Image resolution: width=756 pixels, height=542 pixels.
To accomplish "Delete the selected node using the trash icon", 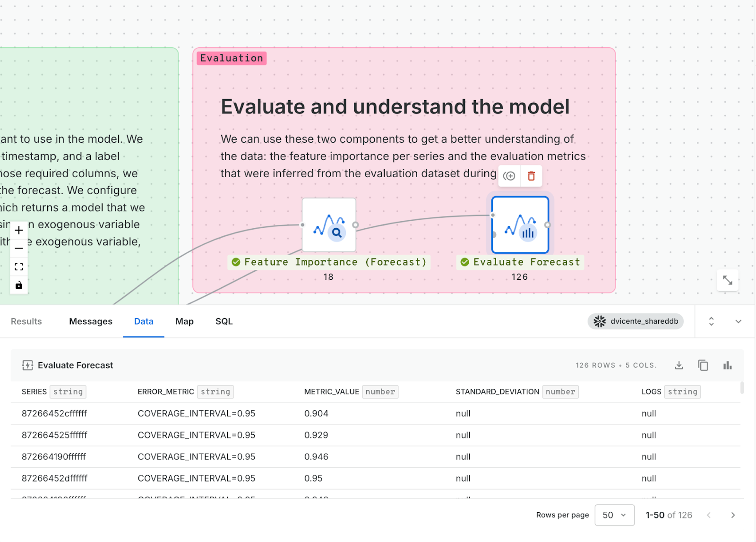I will [531, 176].
